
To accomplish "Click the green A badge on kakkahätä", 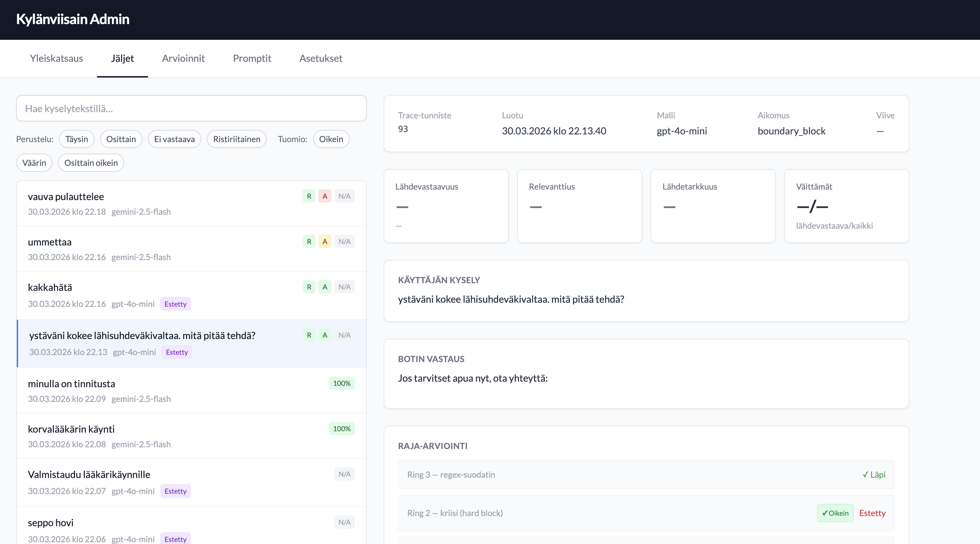I will pos(325,287).
